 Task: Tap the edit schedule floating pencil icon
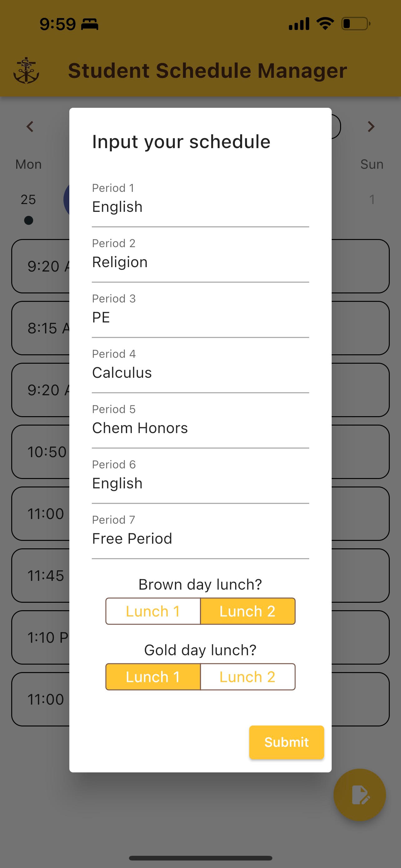pos(359,795)
